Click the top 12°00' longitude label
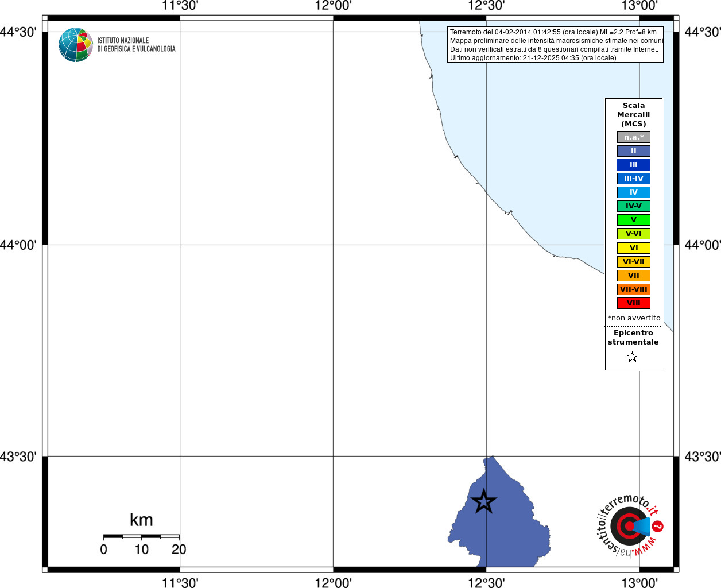 tap(334, 6)
